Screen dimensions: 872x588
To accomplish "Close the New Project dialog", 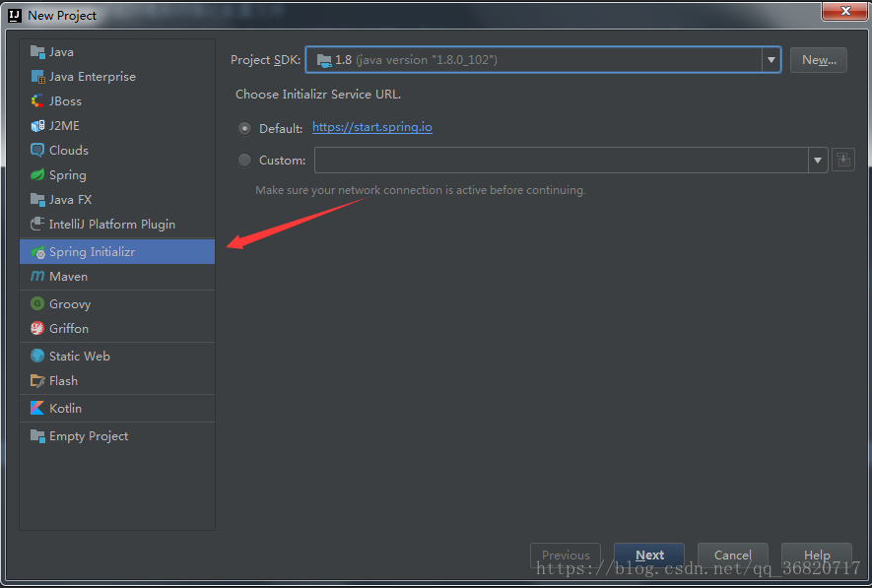I will tap(844, 11).
